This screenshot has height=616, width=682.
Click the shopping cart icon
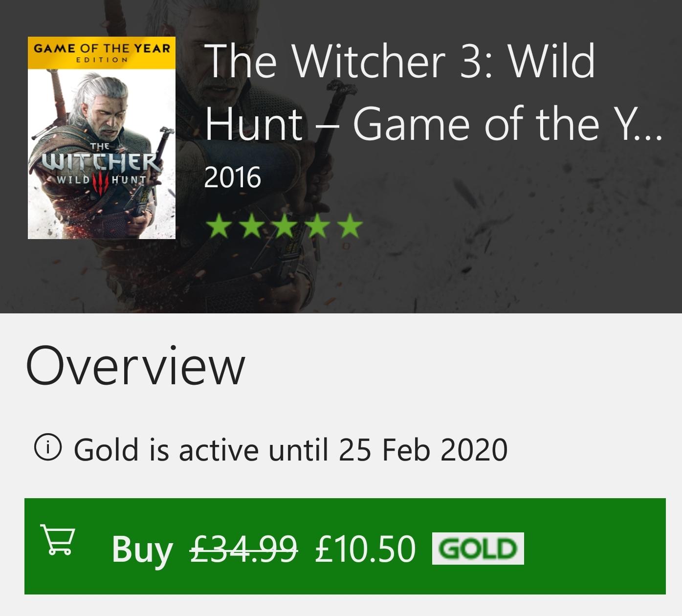point(58,540)
